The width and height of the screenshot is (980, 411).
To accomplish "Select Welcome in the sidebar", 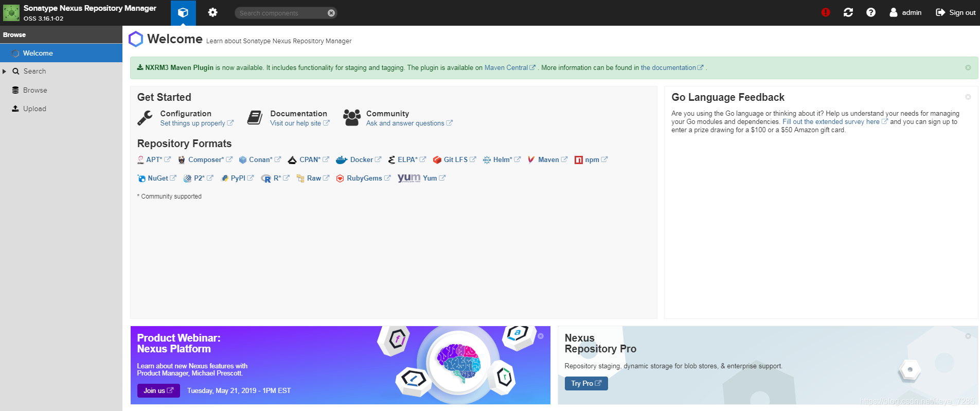I will pos(61,53).
